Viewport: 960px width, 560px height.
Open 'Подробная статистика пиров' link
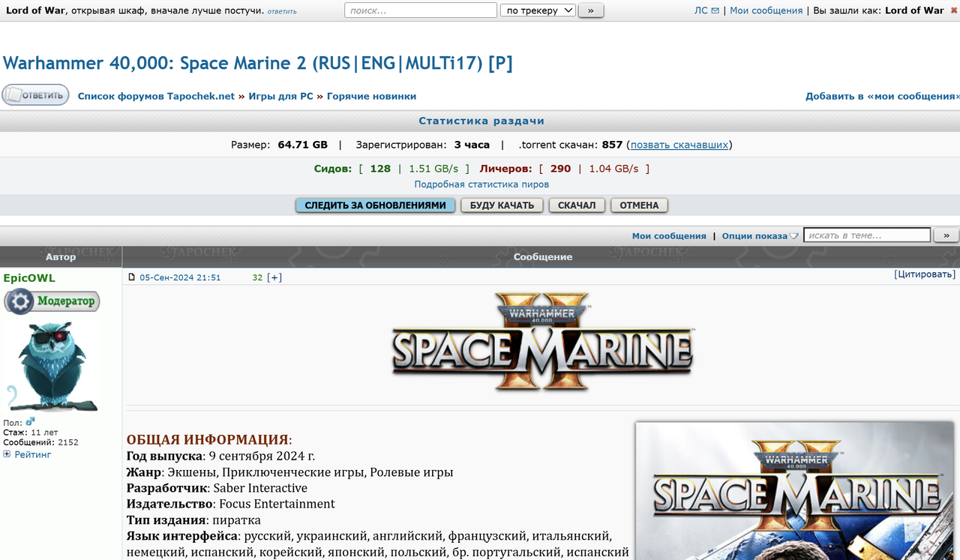pyautogui.click(x=481, y=184)
